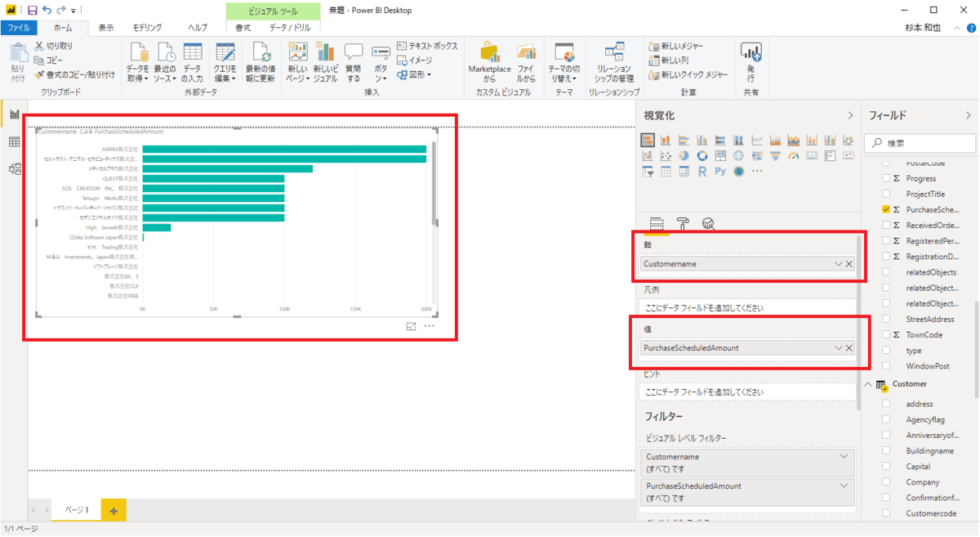Image resolution: width=980 pixels, height=537 pixels.
Task: Open the ファイル (File) menu
Action: click(x=20, y=28)
